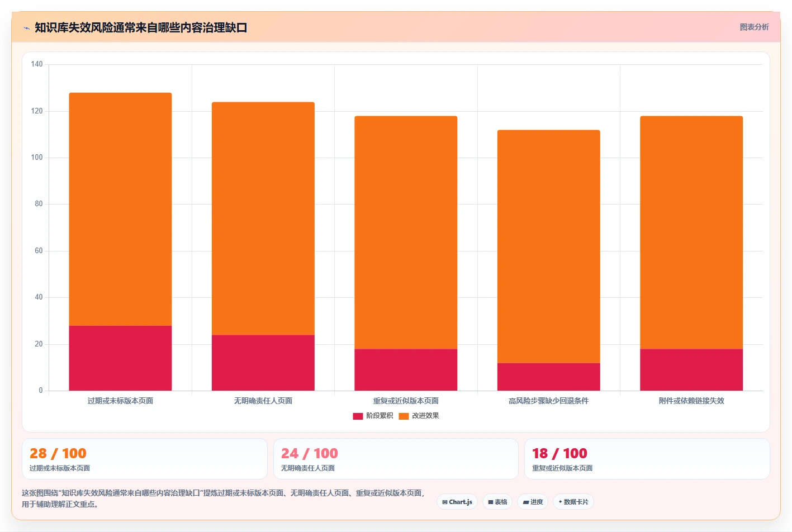Click the 数据卡片 chip
Viewport: 792px width, 532px height.
pos(573,502)
